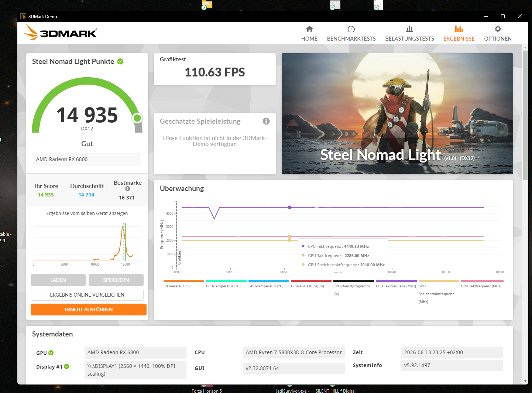Switch to BELASTUNGSTESTS tab
The image size is (532, 393).
click(409, 39)
